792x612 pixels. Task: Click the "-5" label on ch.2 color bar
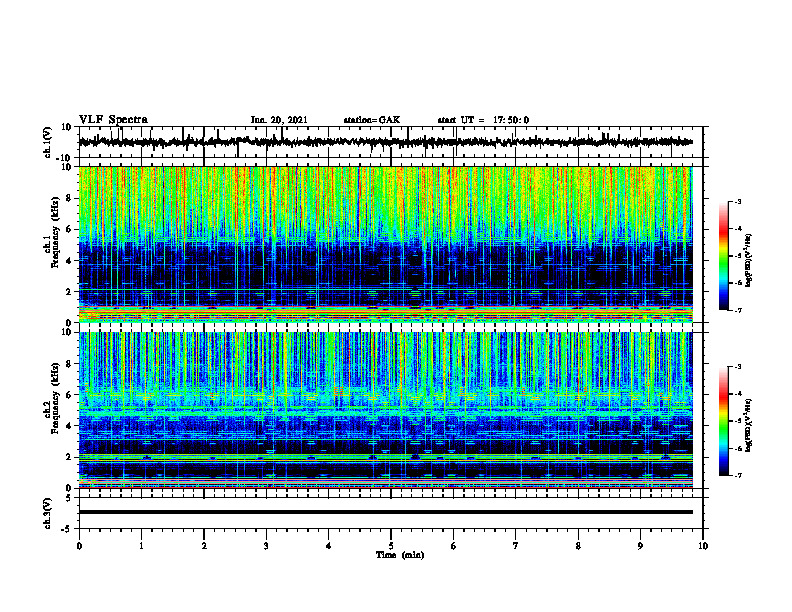(x=737, y=421)
